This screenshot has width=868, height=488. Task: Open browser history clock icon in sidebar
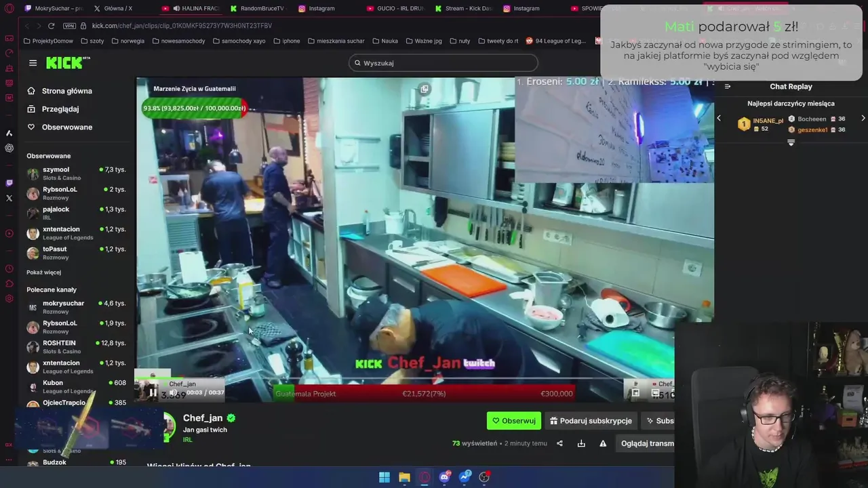point(9,268)
